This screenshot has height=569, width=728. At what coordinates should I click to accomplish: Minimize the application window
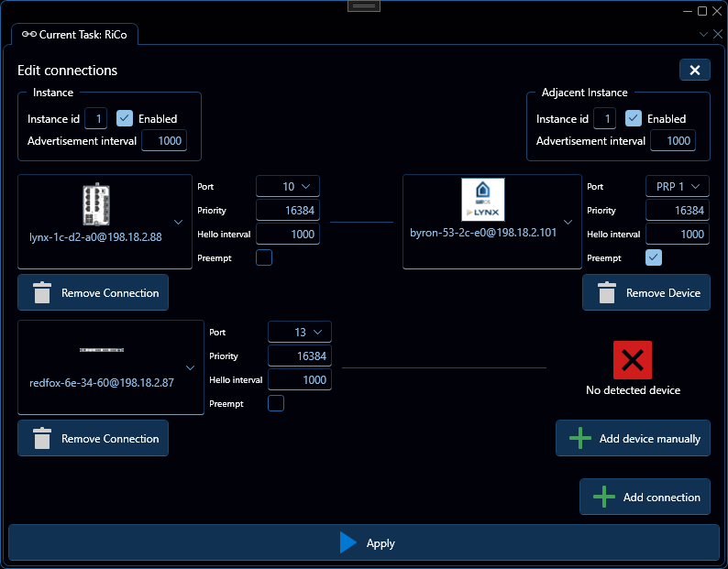(688, 11)
